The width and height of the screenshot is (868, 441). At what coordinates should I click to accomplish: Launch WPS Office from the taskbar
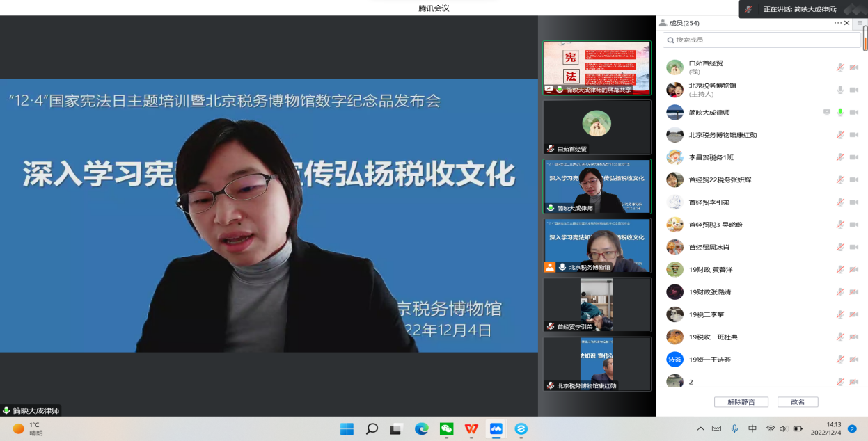471,430
